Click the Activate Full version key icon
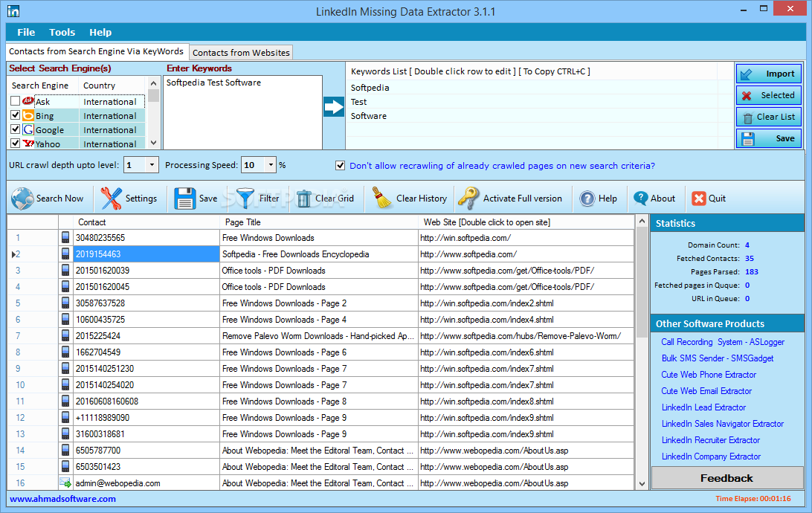The image size is (812, 513). pos(468,199)
